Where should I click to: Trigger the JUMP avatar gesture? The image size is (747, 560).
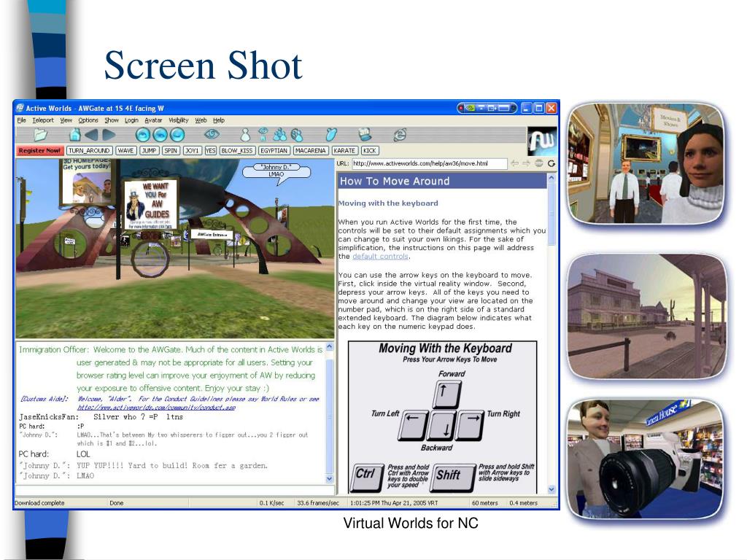149,150
